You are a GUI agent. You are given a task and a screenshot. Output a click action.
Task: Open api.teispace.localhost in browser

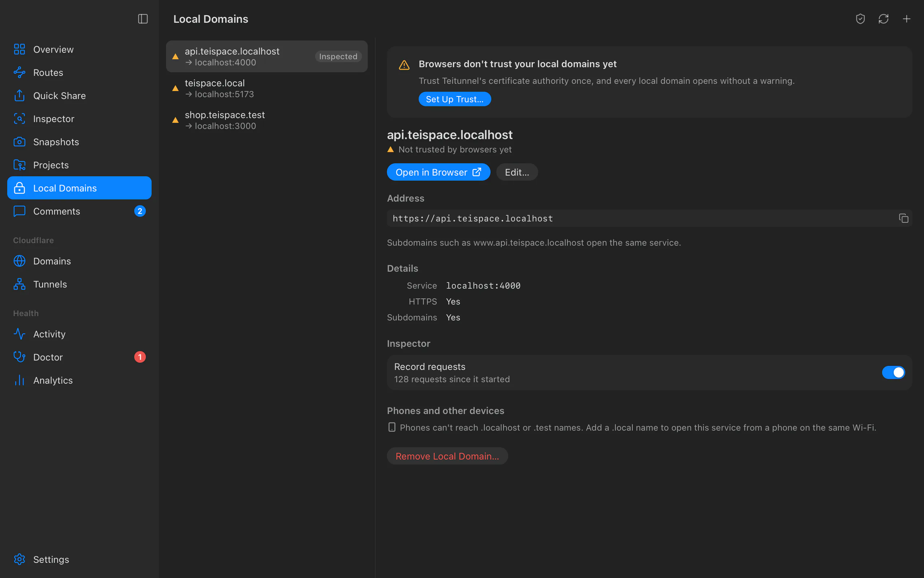pos(438,172)
